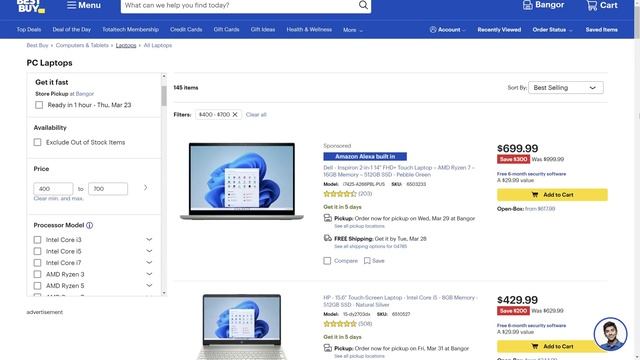Remove the $400 - $700 filter
Viewport: 640px width, 360px height.
[x=235, y=115]
